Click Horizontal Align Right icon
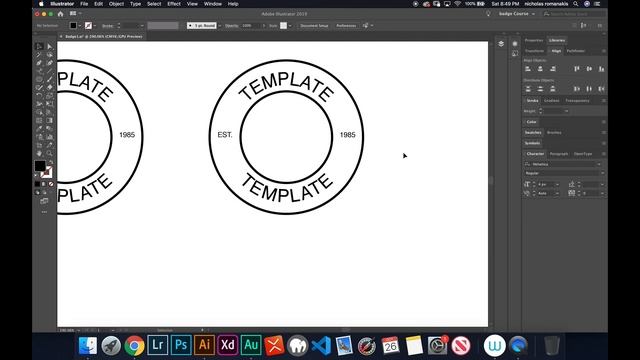The height and width of the screenshot is (360, 640). tap(553, 69)
